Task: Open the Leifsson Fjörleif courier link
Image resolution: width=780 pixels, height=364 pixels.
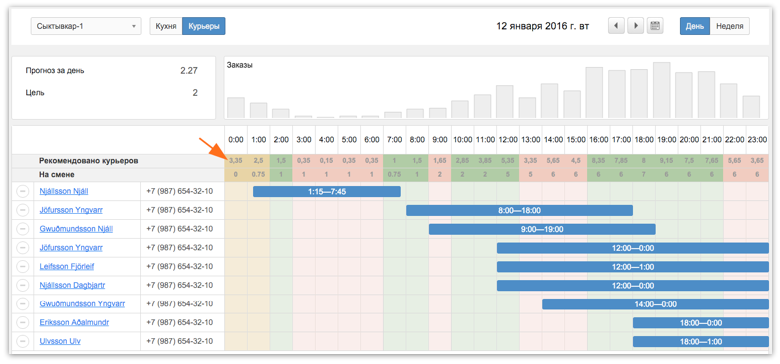Action: (x=67, y=267)
